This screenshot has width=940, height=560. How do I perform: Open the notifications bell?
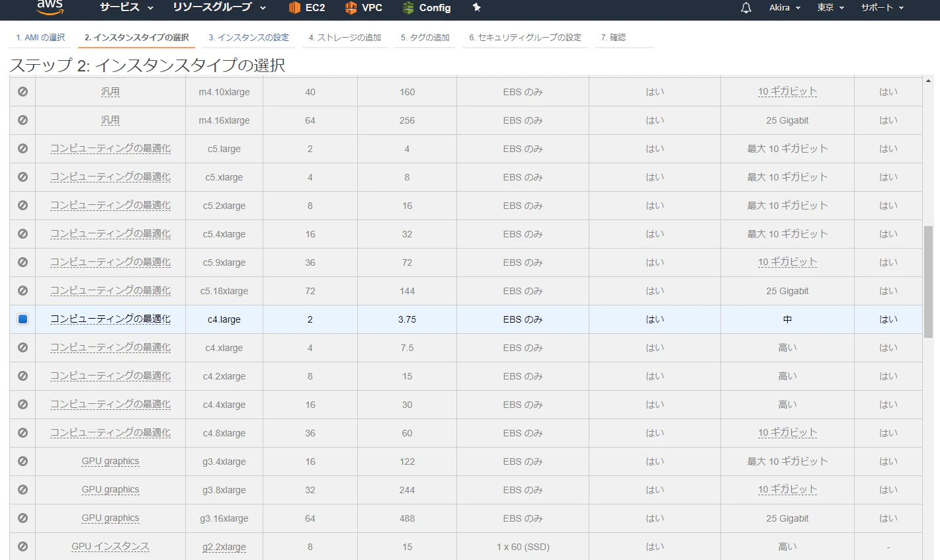click(x=746, y=8)
